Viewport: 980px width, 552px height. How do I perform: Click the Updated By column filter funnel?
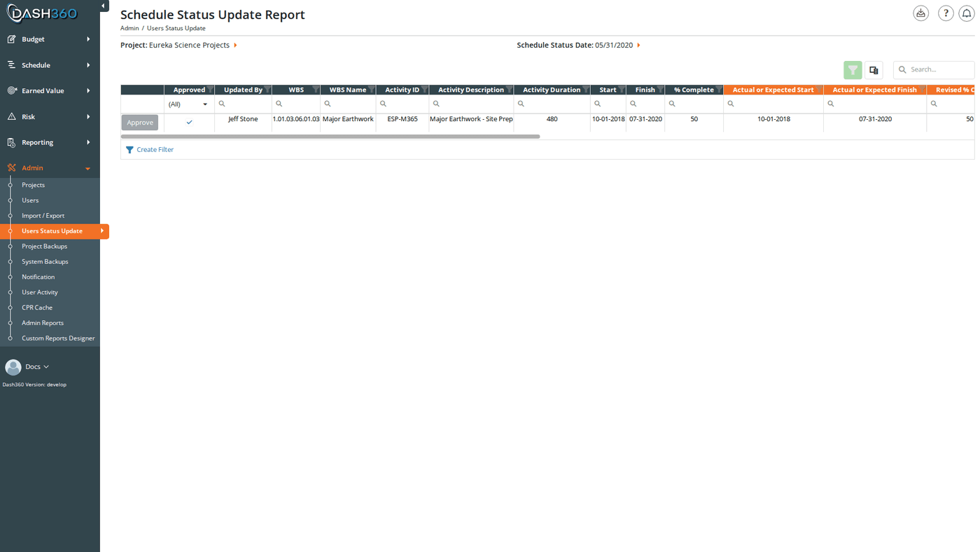point(267,90)
